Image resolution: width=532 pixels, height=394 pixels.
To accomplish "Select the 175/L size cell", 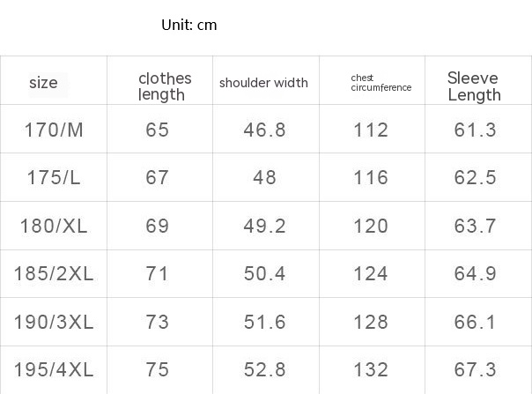I will click(54, 178).
